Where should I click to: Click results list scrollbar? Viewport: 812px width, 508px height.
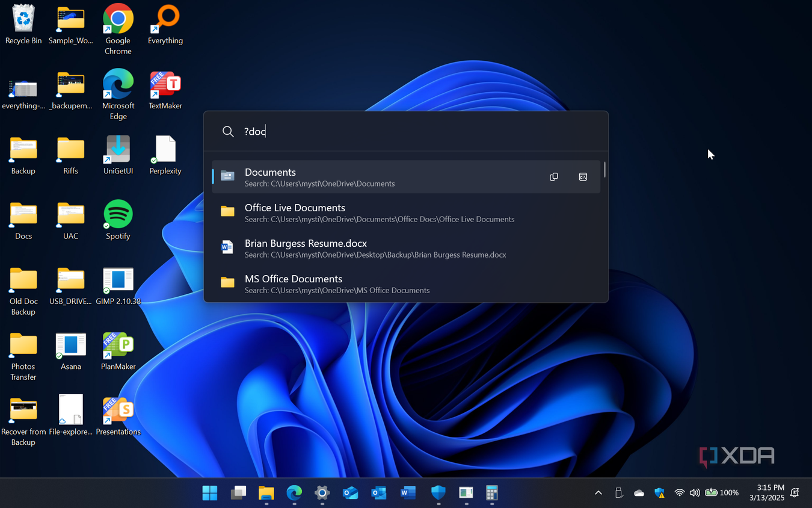click(604, 169)
